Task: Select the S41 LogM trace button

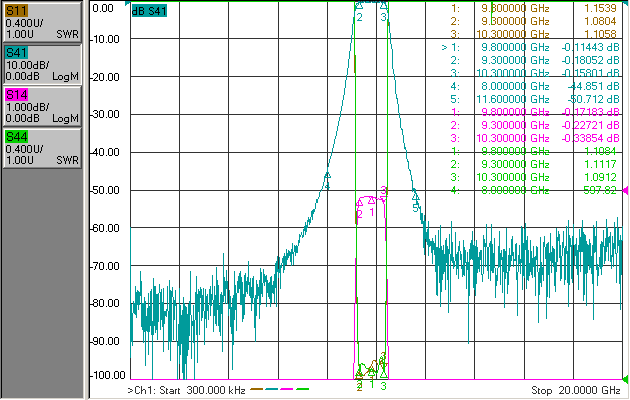Action: 42,64
